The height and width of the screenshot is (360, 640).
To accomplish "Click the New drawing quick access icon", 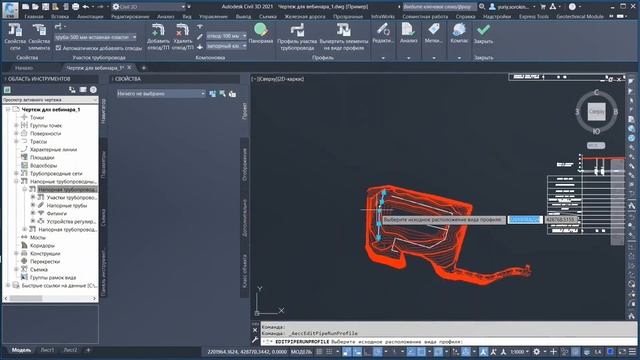I will (x=25, y=7).
